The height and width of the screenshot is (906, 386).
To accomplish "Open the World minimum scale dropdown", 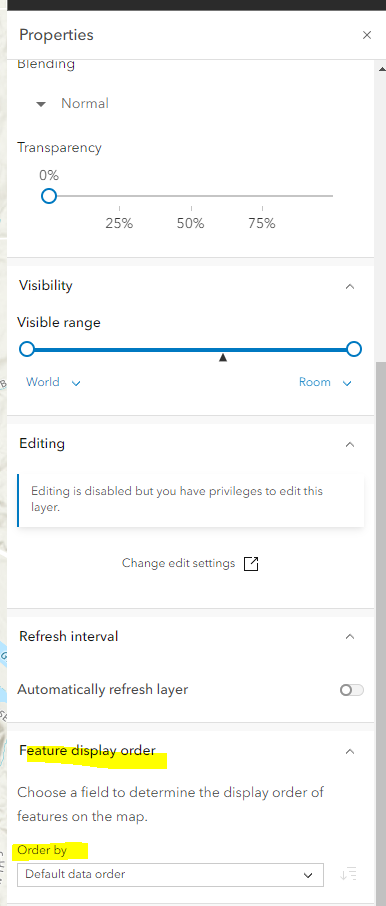I will click(53, 383).
